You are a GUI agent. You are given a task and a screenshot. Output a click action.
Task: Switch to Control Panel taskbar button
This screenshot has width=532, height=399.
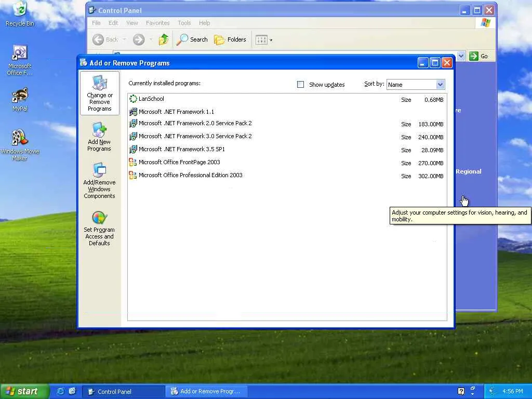click(124, 392)
